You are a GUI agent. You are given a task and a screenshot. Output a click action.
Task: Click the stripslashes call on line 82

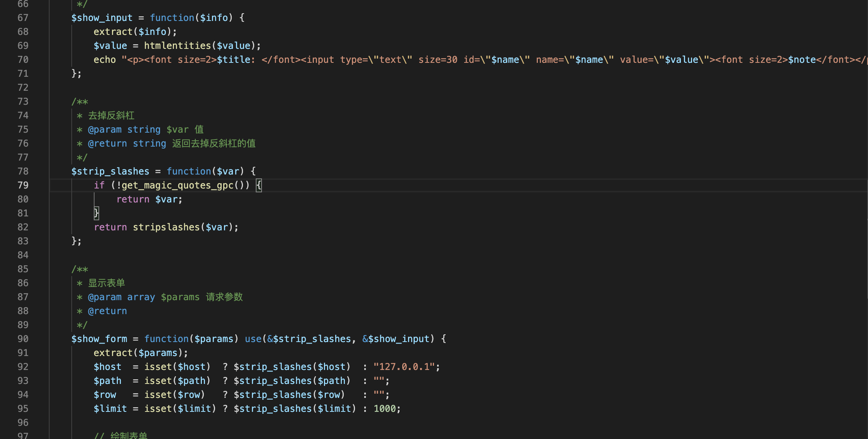(166, 227)
